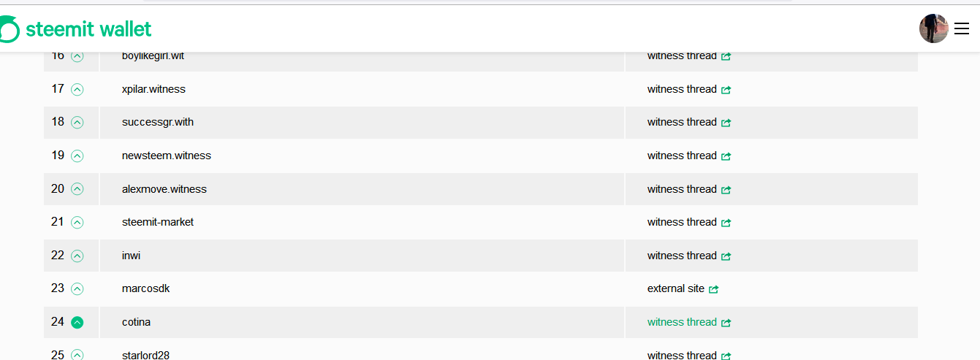The height and width of the screenshot is (360, 980).
Task: Click the upvote circle for alexmove.witness
Action: click(x=77, y=189)
